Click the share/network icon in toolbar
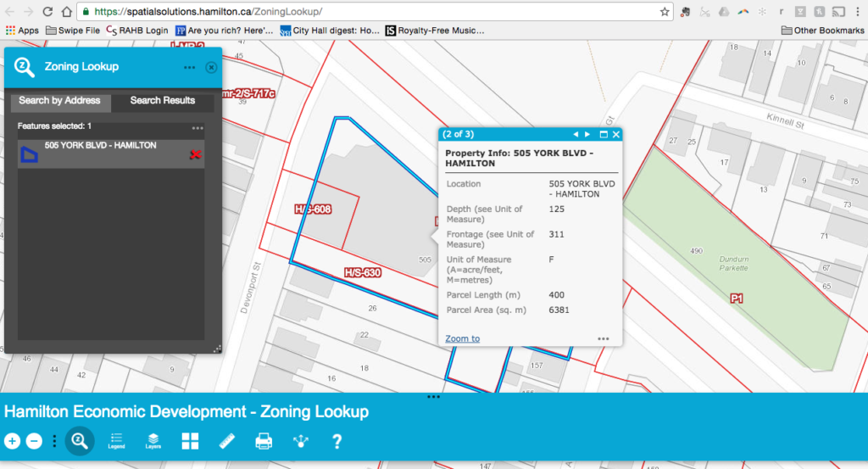Image resolution: width=868 pixels, height=469 pixels. pos(301,441)
